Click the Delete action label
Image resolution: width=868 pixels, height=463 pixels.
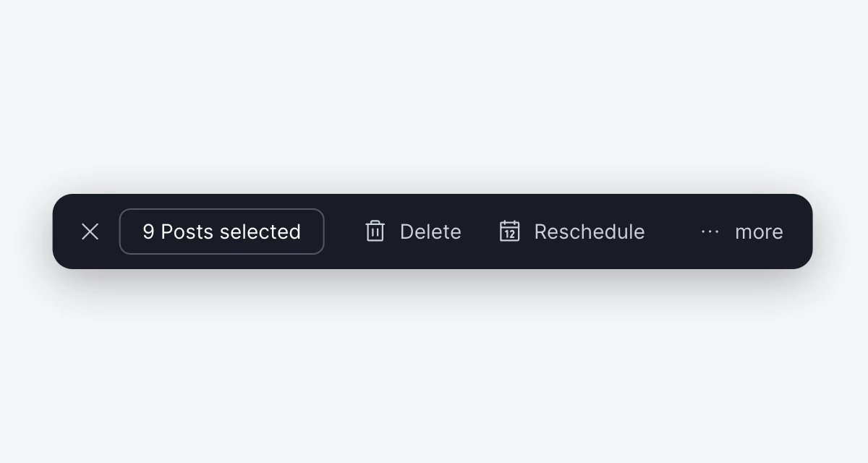pos(430,231)
